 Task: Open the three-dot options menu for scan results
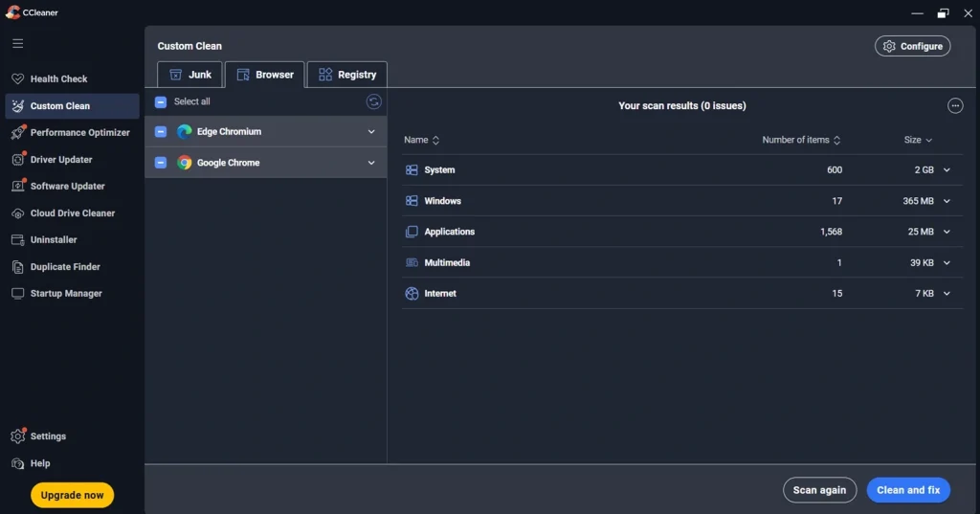(955, 105)
